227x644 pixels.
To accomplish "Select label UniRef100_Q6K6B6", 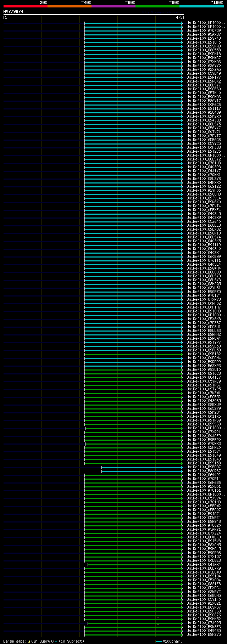I will 204,483.
